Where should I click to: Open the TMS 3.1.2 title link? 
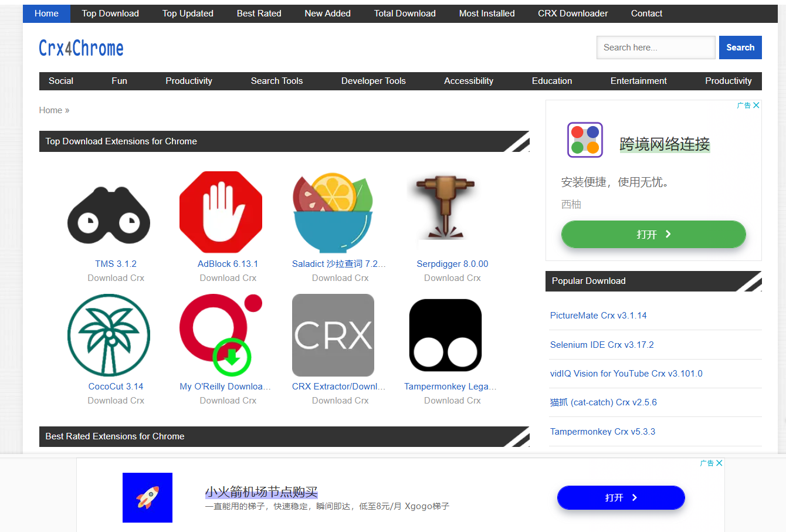click(116, 264)
